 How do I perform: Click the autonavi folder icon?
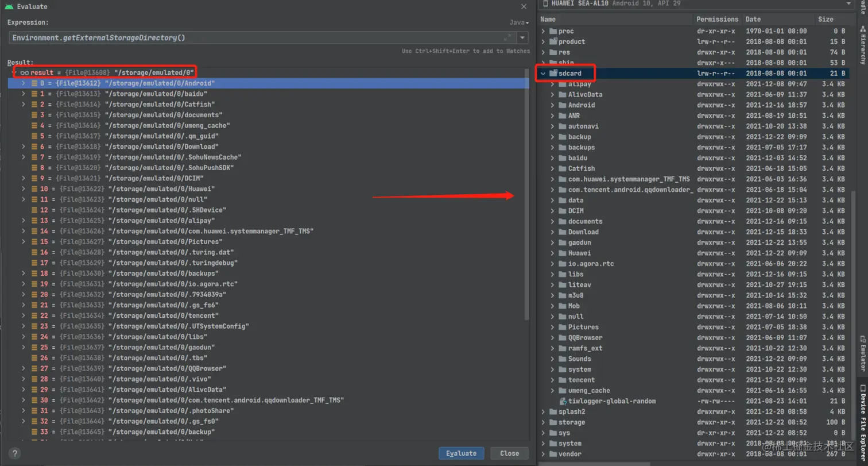pos(563,126)
